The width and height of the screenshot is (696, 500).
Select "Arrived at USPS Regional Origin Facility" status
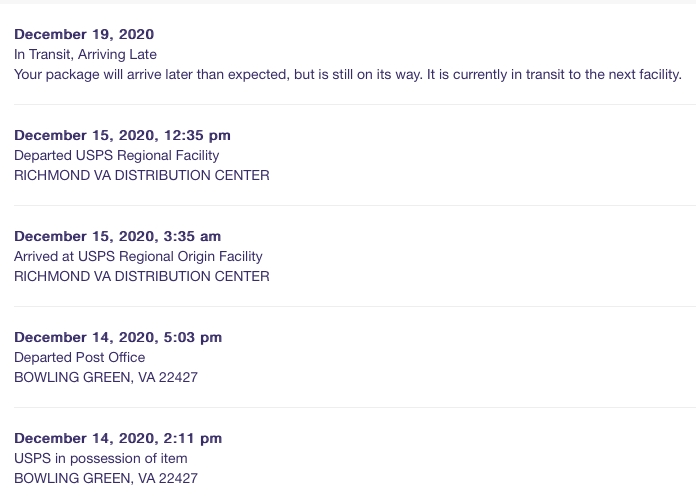(138, 256)
